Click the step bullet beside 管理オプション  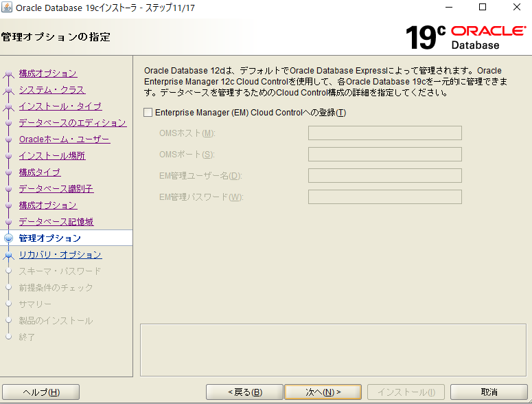point(8,238)
